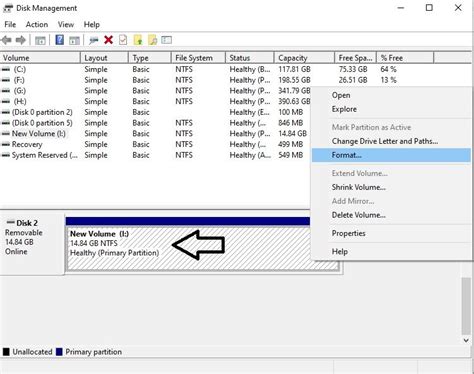Open the Action menu
474x374 pixels.
tap(37, 24)
